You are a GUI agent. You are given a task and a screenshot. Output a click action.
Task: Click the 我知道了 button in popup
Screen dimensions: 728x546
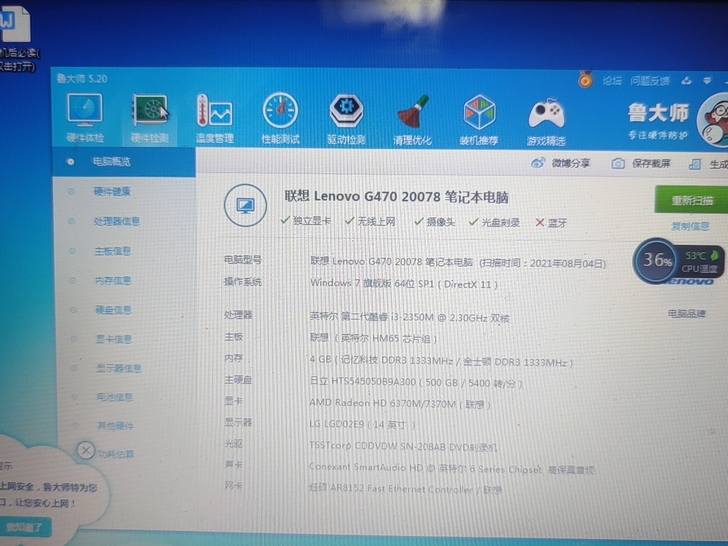click(x=26, y=527)
